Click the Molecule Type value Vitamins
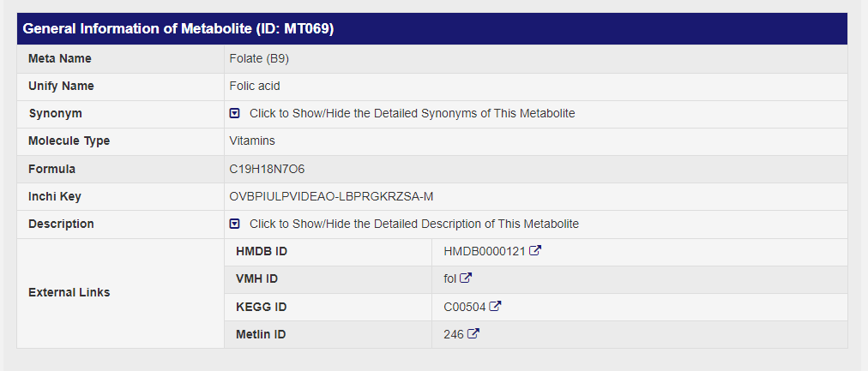This screenshot has height=371, width=868. 252,141
